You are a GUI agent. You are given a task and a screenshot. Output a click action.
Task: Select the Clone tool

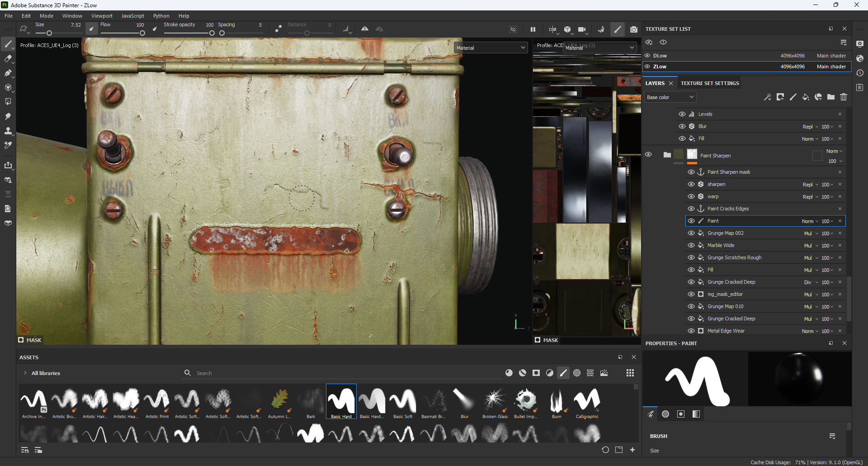click(8, 131)
